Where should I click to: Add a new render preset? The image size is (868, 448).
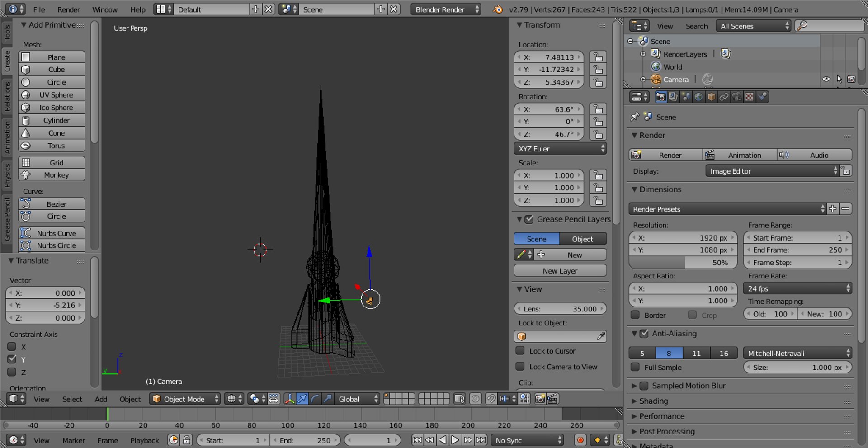(833, 209)
